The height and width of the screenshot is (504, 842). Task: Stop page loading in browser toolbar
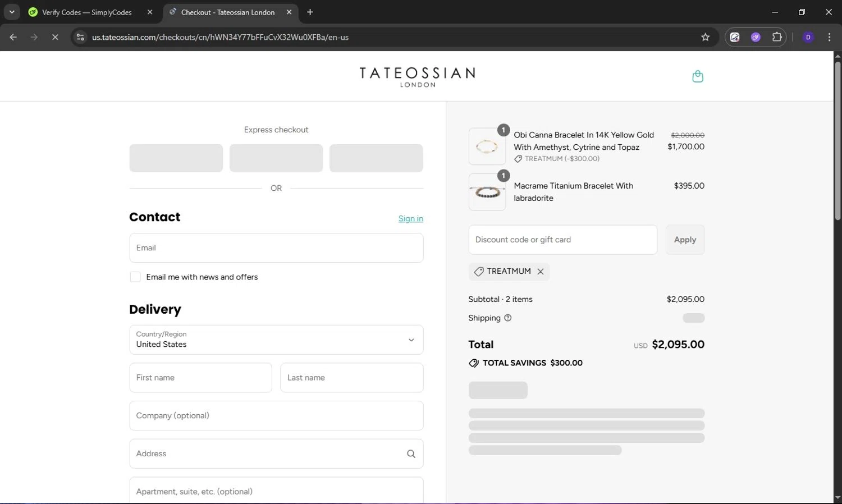point(55,37)
